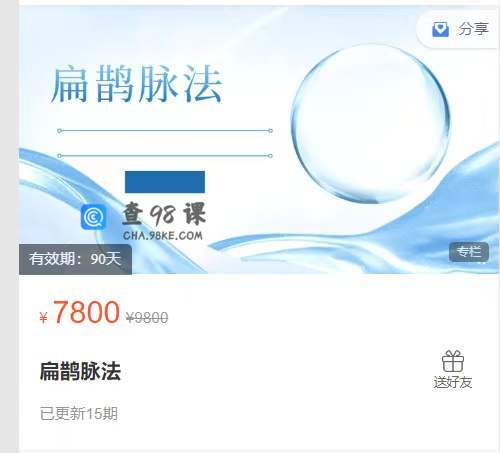The width and height of the screenshot is (500, 453).
Task: Click the gift box icon
Action: [453, 361]
